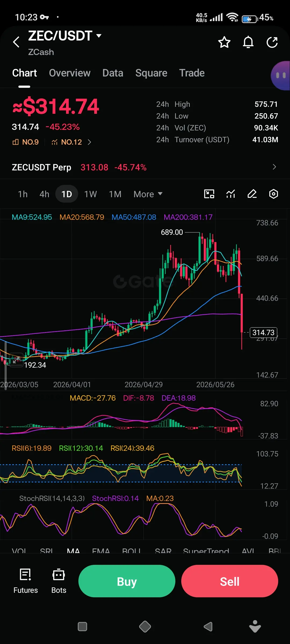Screen dimensions: 290x644
Task: Tap the 689.00 high price label
Action: (172, 232)
